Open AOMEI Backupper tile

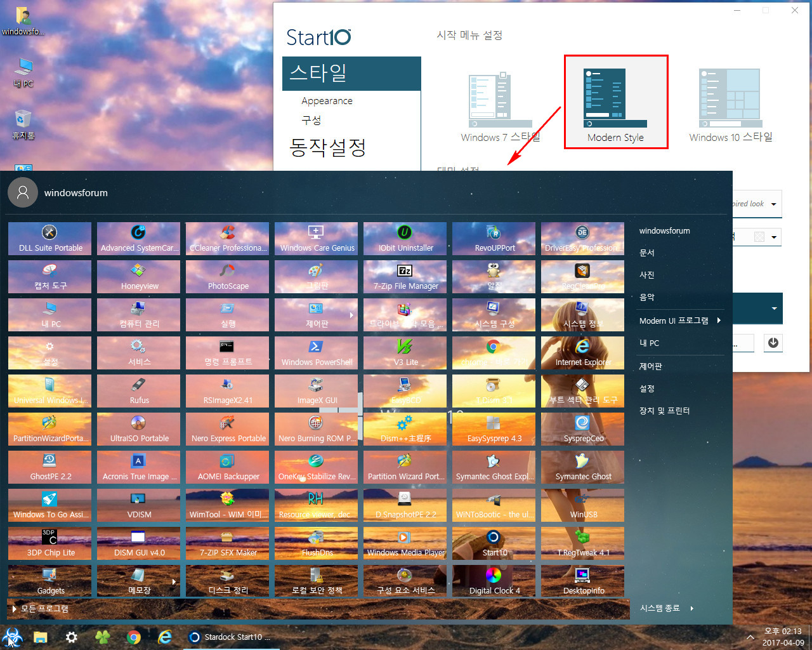click(228, 467)
